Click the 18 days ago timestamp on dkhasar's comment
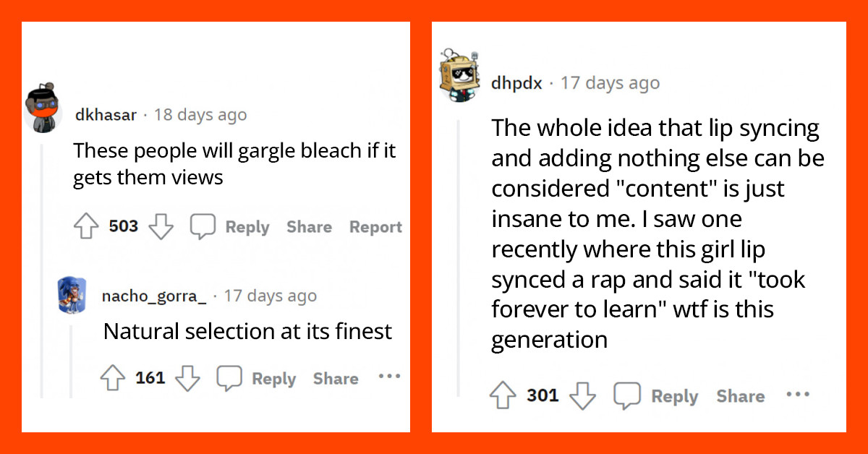The height and width of the screenshot is (454, 868). [x=200, y=114]
